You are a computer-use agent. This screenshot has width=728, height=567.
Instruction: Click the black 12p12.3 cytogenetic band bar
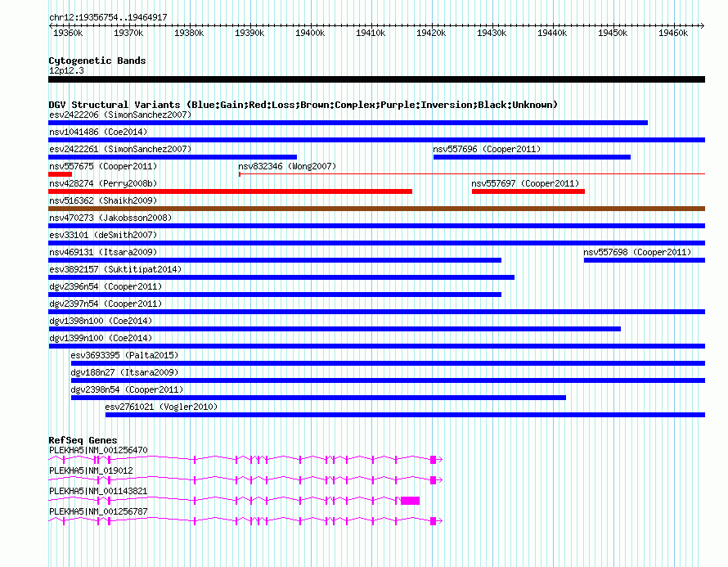(376, 79)
